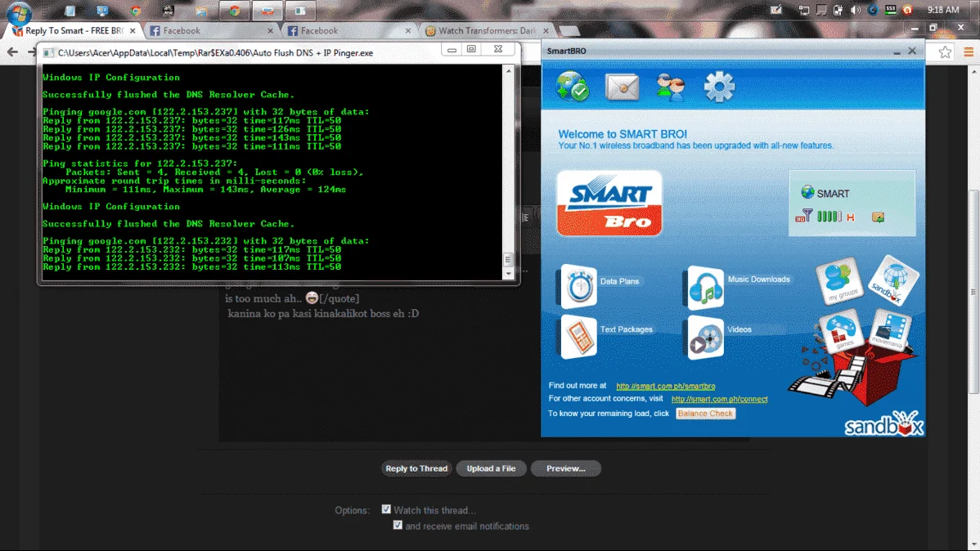Click the globe icon next to SMART label
980x551 pixels.
[807, 192]
